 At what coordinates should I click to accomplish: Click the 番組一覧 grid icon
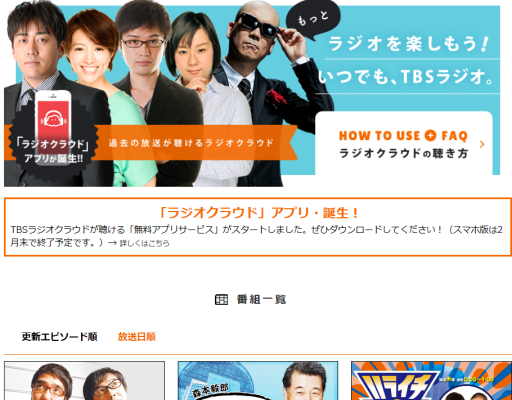click(x=221, y=300)
